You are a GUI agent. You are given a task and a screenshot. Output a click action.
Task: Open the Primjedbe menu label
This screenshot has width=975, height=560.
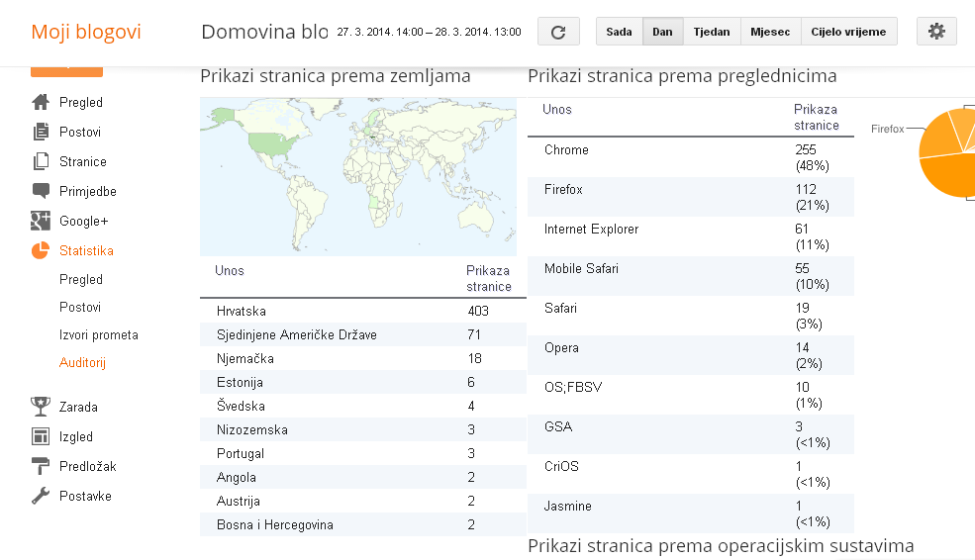88,191
